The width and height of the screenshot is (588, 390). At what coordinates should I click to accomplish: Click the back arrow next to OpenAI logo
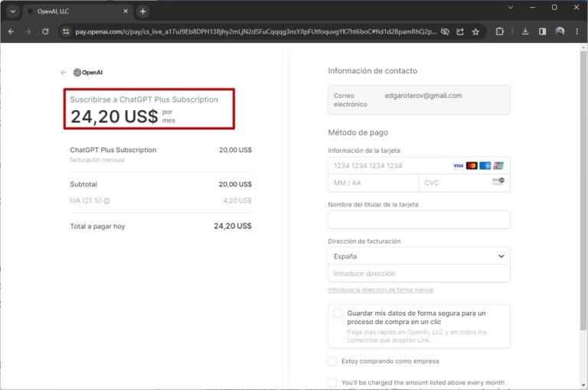click(64, 73)
